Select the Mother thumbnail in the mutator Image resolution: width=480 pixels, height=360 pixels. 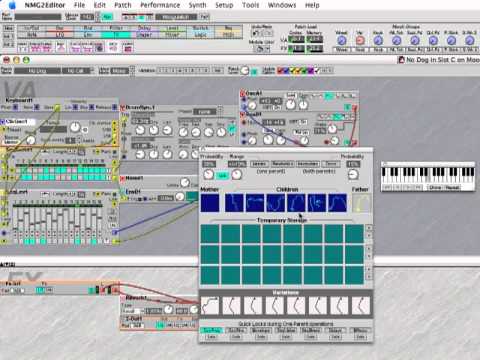(x=210, y=203)
